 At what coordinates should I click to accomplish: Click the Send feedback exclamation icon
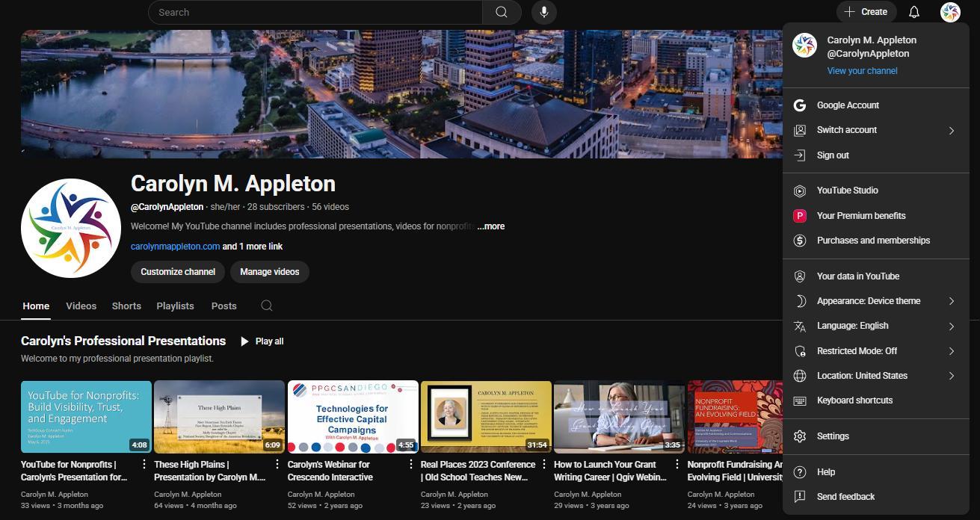[x=800, y=497]
